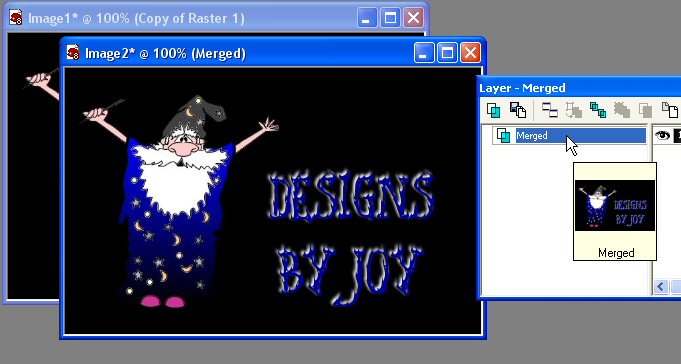Click the raster icon beside Merged layer name
Screen dimensions: 681x364
[x=503, y=136]
